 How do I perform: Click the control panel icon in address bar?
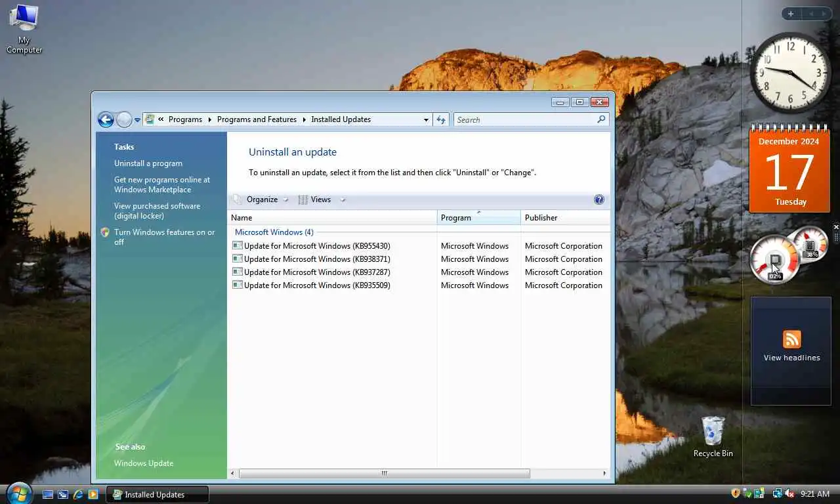click(x=150, y=119)
